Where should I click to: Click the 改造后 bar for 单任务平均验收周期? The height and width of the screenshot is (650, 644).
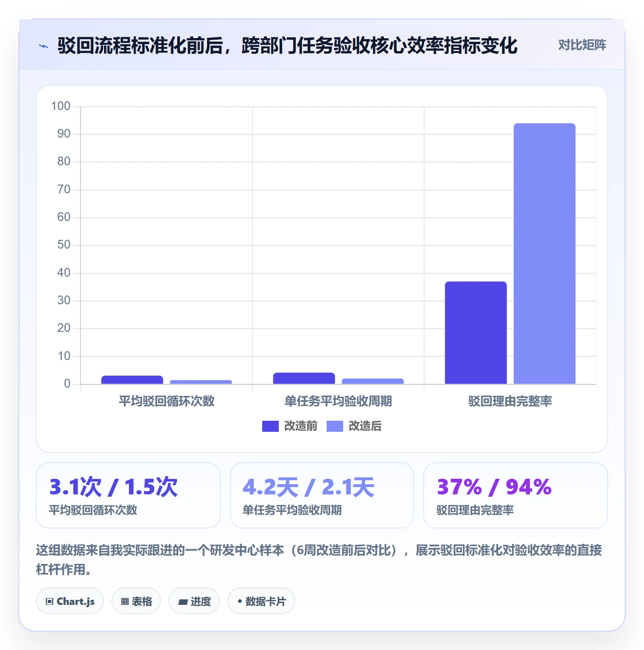coord(373,381)
